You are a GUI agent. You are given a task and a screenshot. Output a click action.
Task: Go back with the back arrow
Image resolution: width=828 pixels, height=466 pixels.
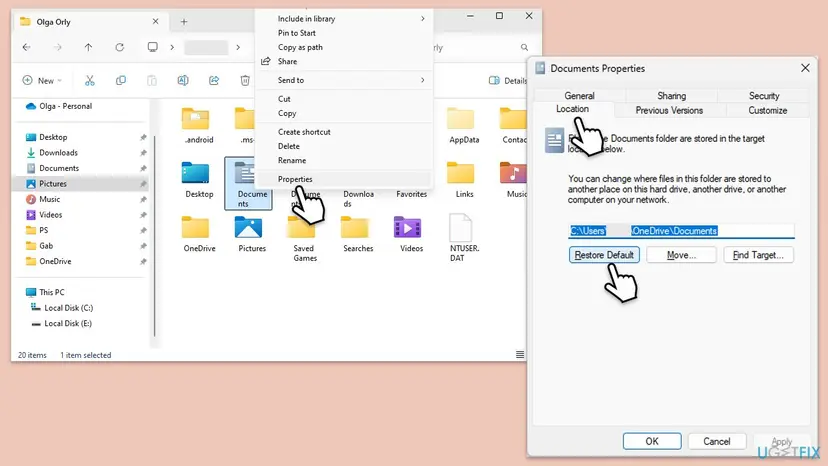(x=26, y=48)
